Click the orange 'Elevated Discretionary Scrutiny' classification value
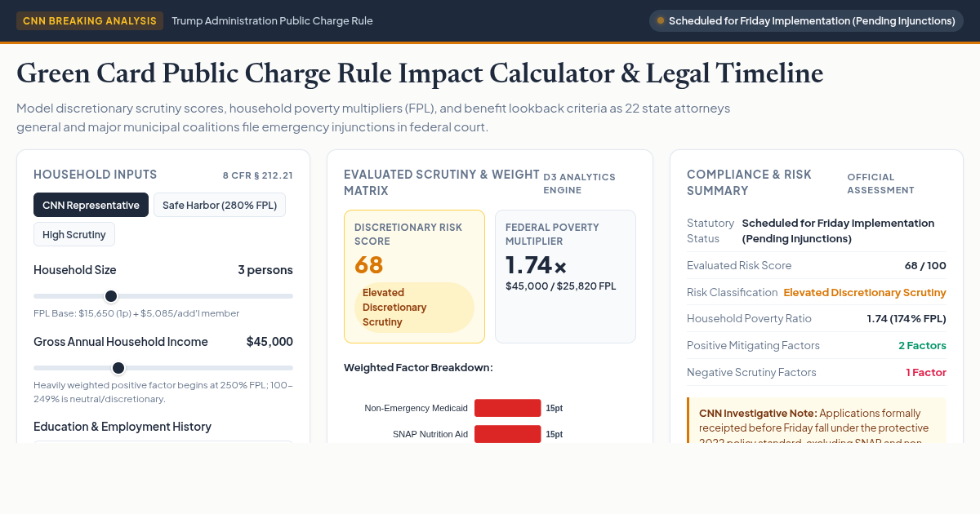 tap(865, 292)
